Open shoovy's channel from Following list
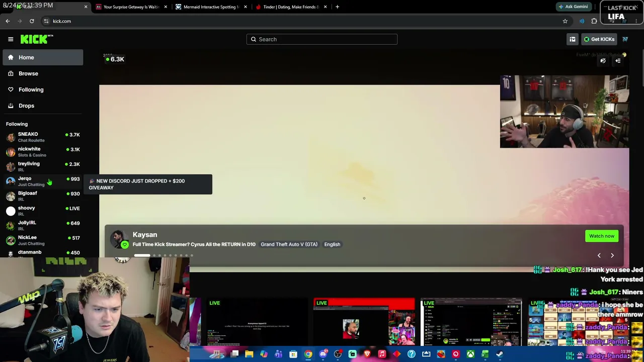This screenshot has width=644, height=362. click(x=43, y=211)
